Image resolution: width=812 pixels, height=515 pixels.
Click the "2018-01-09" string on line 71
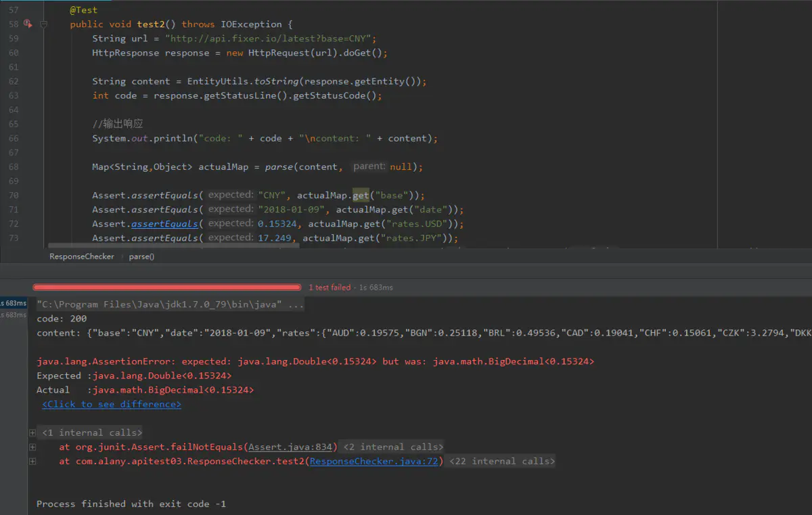pyautogui.click(x=291, y=209)
